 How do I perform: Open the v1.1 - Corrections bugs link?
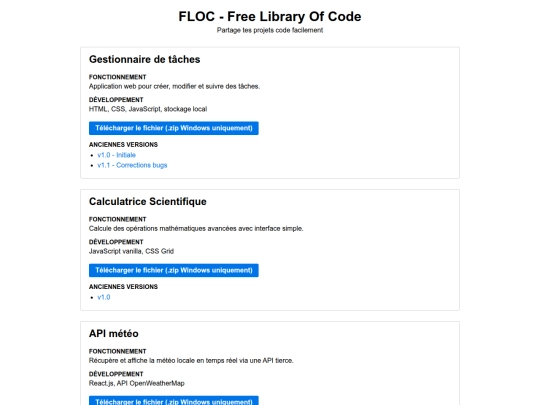coord(132,165)
